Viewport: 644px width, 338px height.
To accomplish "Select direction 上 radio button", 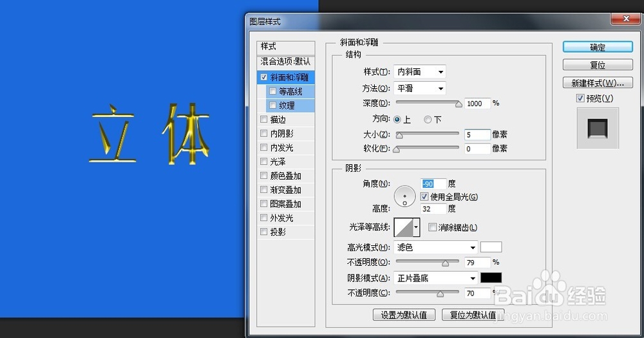I will click(x=397, y=120).
